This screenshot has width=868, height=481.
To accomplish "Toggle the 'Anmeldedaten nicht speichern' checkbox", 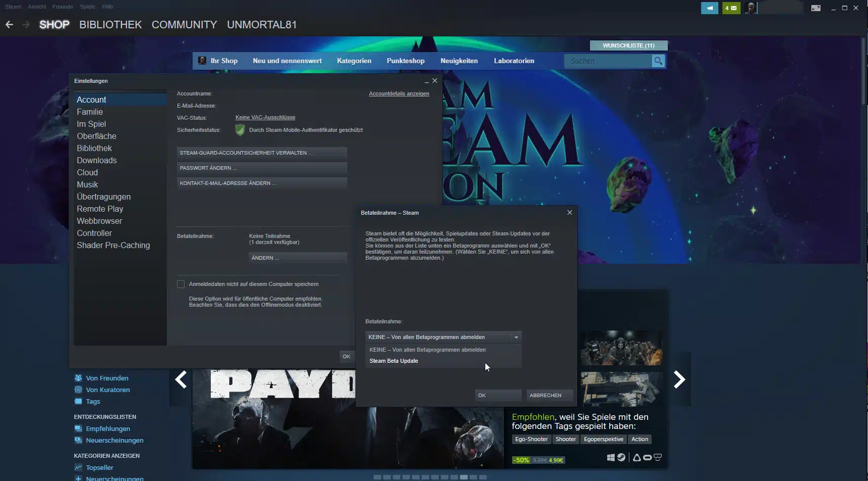I will click(180, 284).
